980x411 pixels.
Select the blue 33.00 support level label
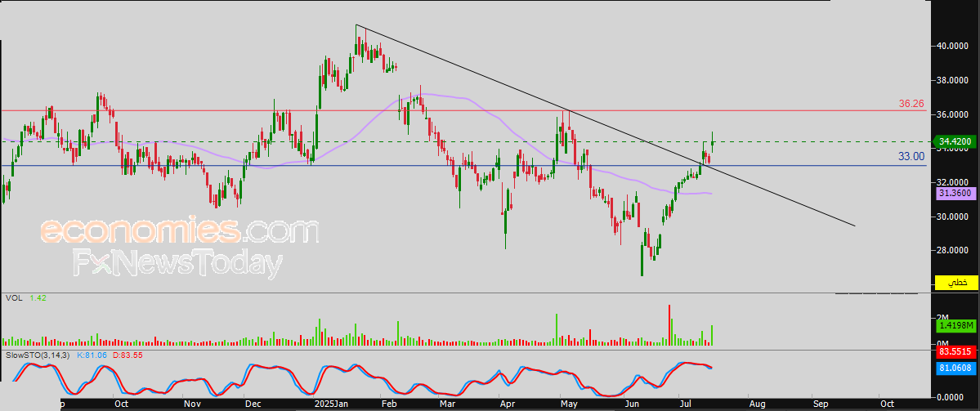click(911, 157)
